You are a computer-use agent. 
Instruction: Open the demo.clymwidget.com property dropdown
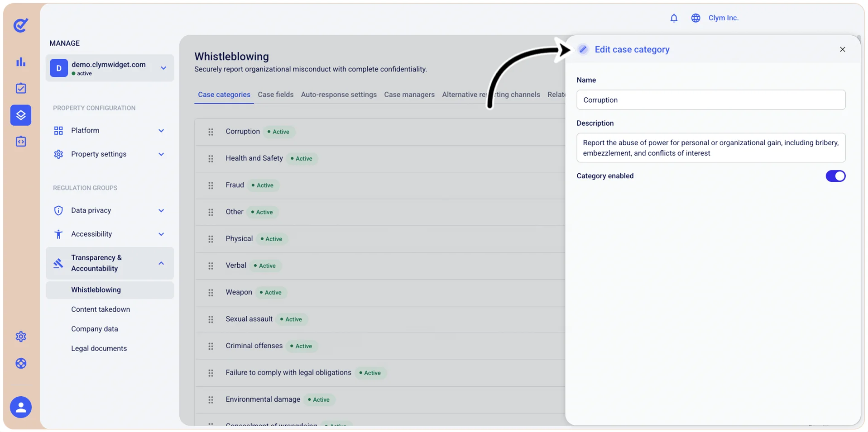tap(110, 68)
